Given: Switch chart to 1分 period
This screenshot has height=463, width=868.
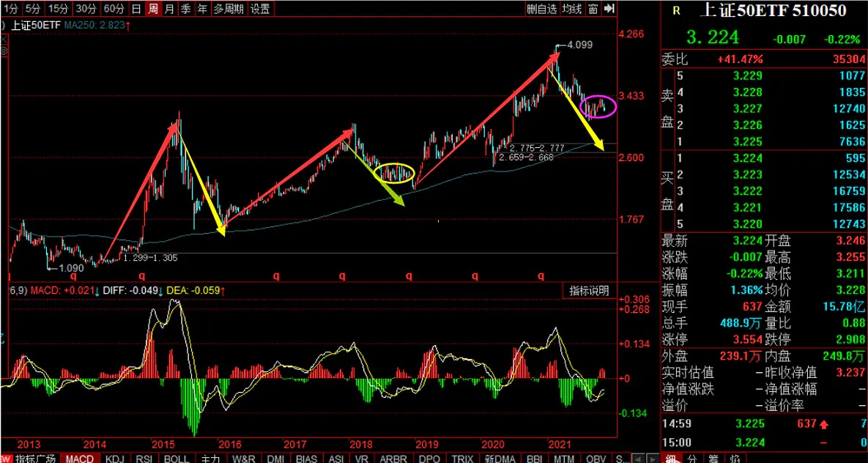Looking at the screenshot, I should (x=10, y=8).
